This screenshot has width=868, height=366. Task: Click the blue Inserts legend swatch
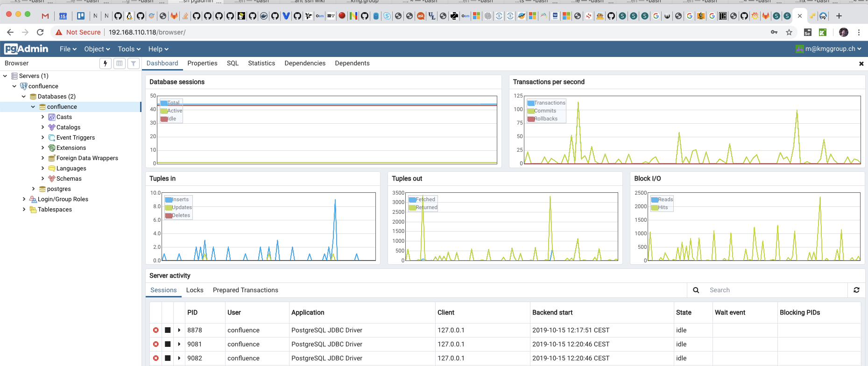click(169, 200)
